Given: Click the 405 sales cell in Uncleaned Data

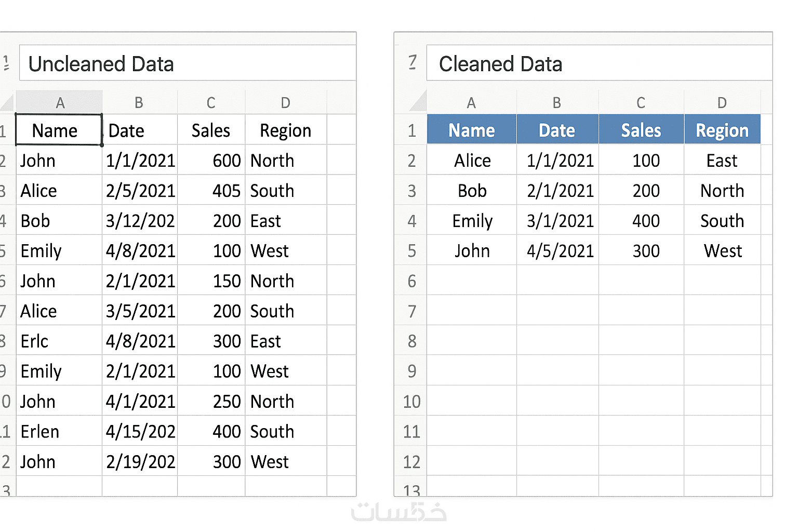Looking at the screenshot, I should pyautogui.click(x=211, y=191).
